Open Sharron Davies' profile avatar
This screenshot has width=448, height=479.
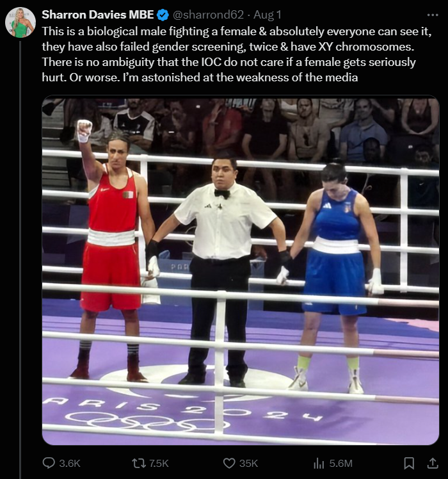[20, 22]
